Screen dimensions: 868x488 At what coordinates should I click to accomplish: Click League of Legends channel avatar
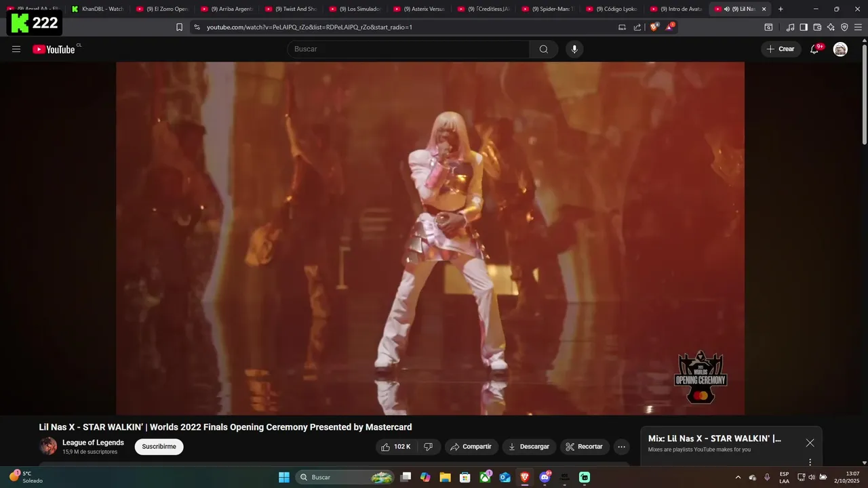[x=48, y=446]
